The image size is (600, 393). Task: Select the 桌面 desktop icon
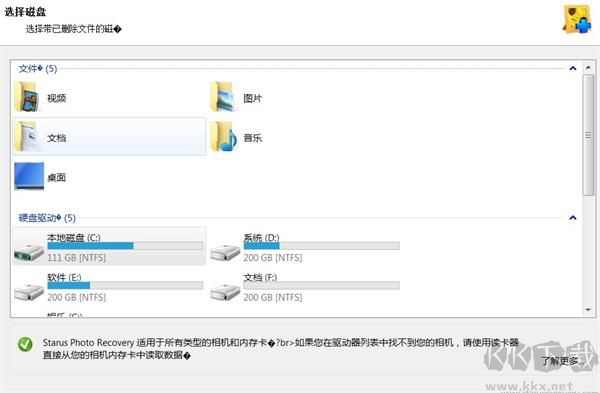tap(29, 176)
